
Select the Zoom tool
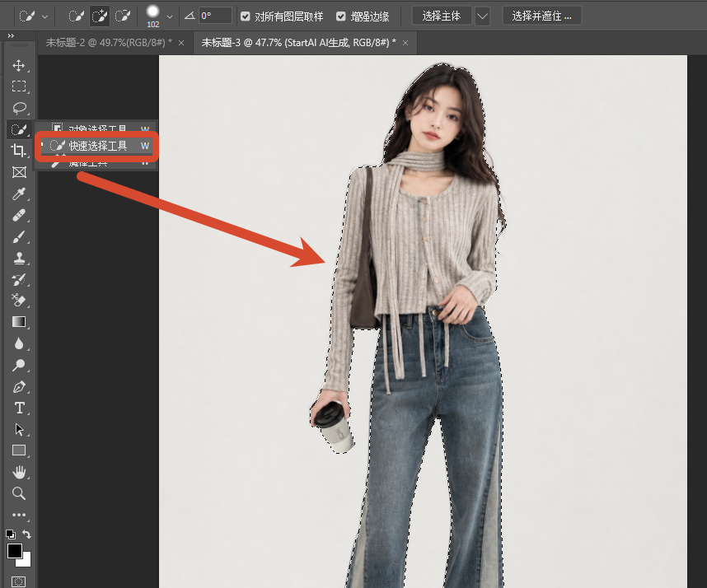click(18, 493)
